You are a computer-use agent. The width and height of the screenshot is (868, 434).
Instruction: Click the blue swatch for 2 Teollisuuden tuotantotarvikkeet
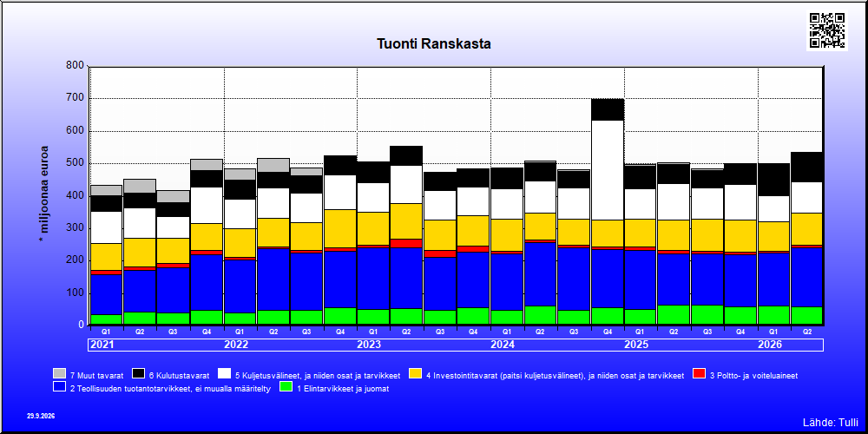[x=60, y=386]
